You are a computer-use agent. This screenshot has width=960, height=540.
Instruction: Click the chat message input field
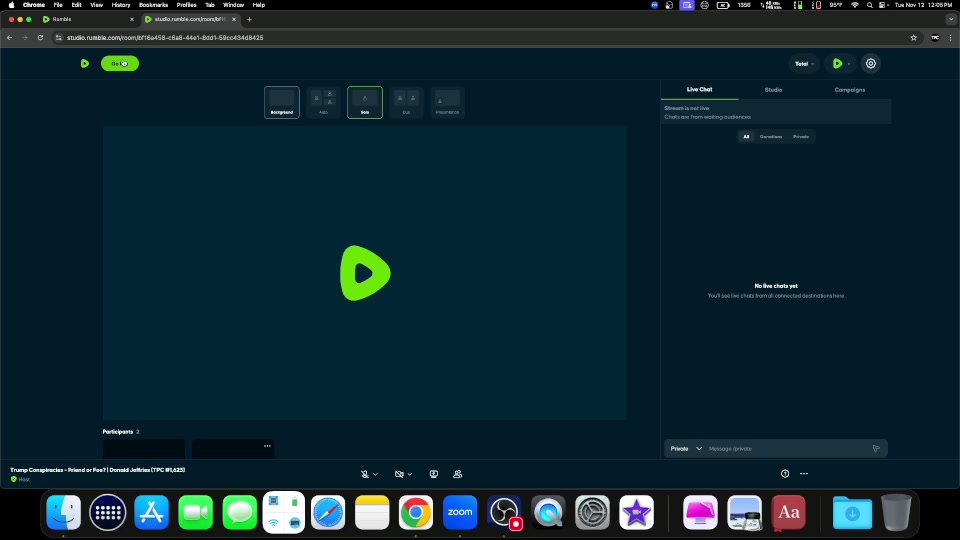click(x=785, y=448)
